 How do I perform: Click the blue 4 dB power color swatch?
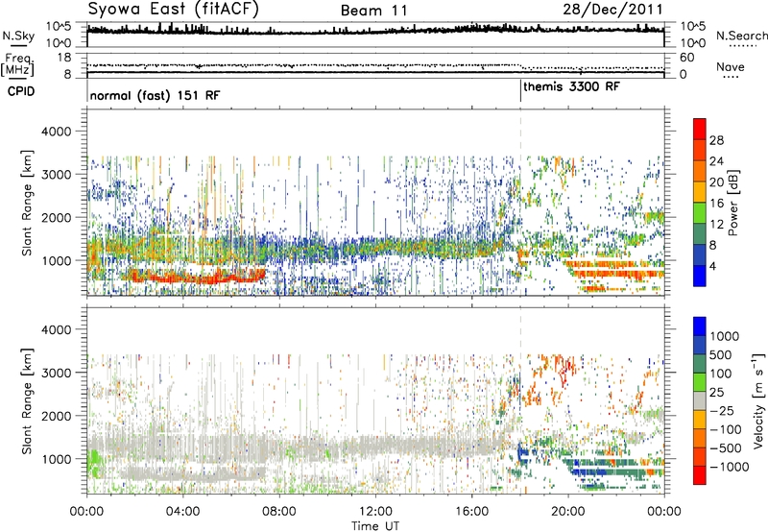pos(700,276)
